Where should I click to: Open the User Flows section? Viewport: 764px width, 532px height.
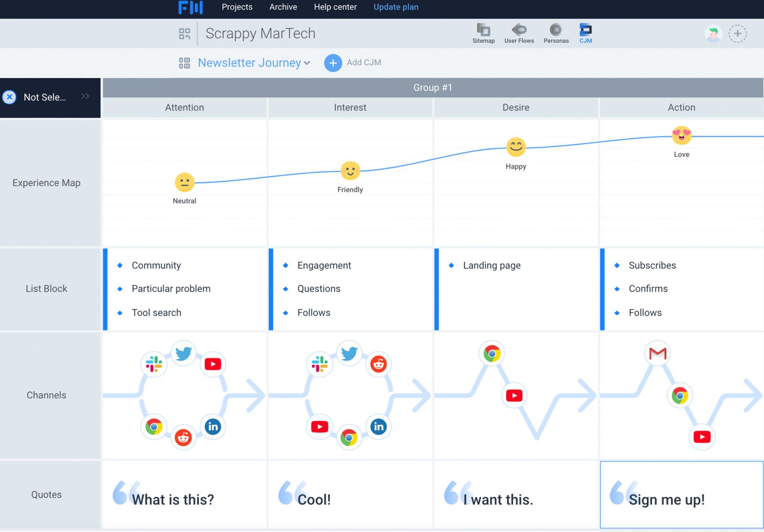(519, 33)
